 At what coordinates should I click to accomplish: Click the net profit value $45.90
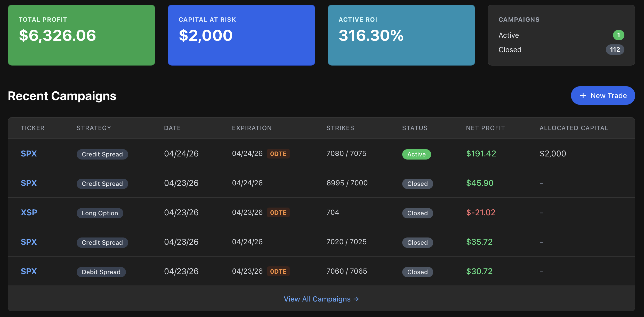pyautogui.click(x=480, y=183)
